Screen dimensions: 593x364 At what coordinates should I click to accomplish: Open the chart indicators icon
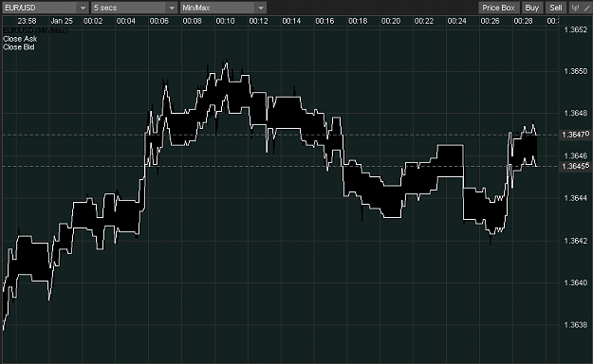coord(575,8)
